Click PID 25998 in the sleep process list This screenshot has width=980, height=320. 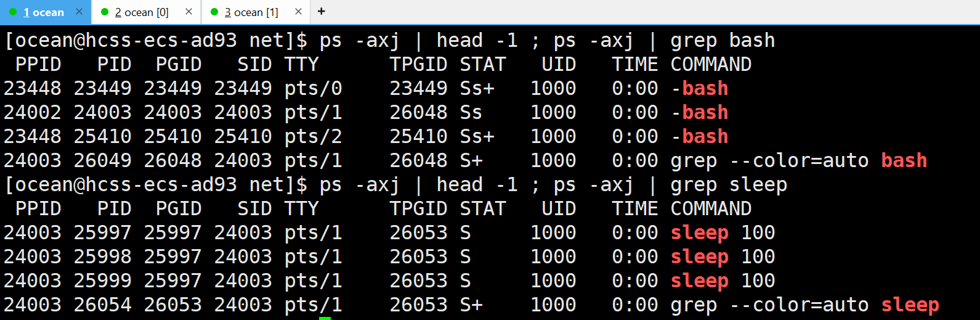tap(102, 256)
